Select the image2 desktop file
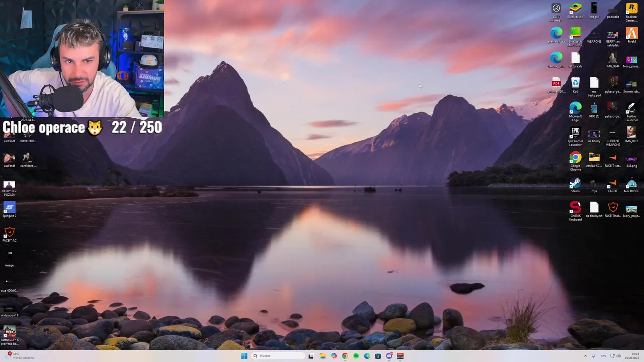The image size is (644, 362). 594,10
